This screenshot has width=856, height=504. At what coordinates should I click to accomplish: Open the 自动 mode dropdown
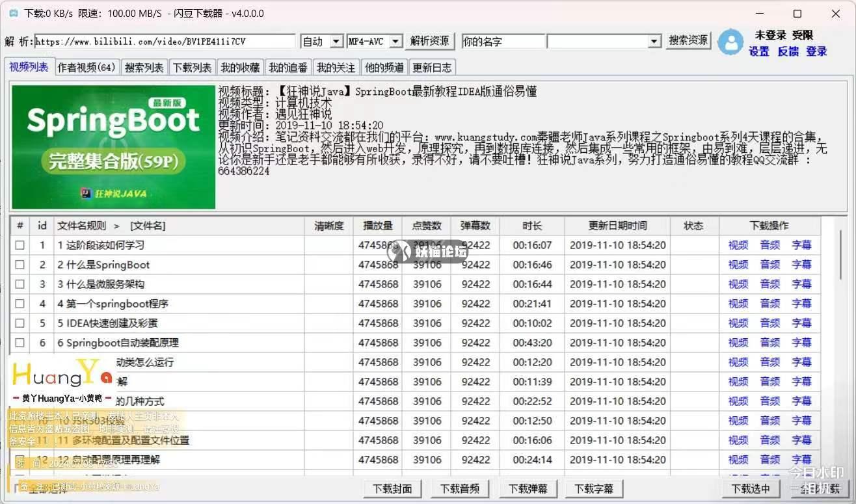[336, 41]
